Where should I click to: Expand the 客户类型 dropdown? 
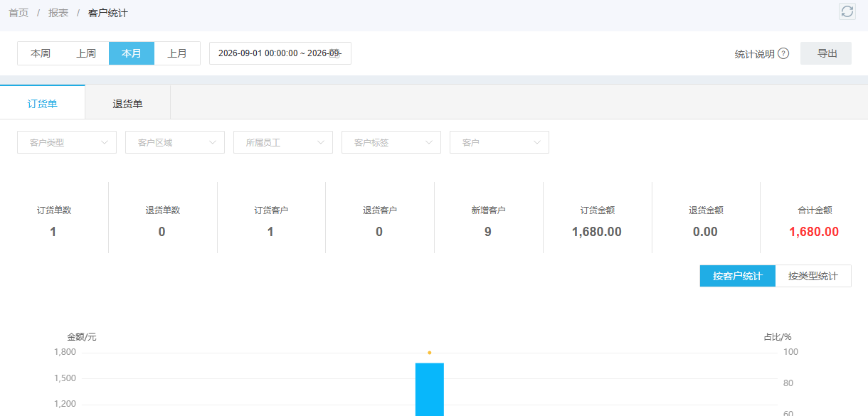coord(67,142)
